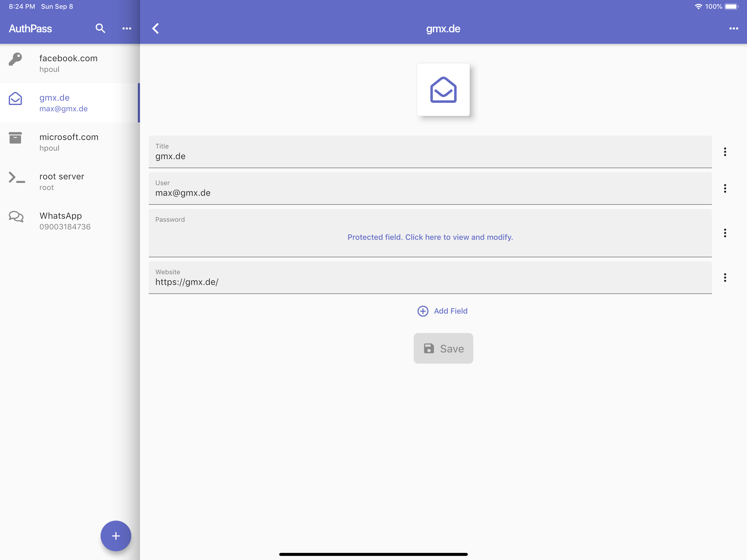
Task: Reveal the protected password field
Action: [x=430, y=237]
